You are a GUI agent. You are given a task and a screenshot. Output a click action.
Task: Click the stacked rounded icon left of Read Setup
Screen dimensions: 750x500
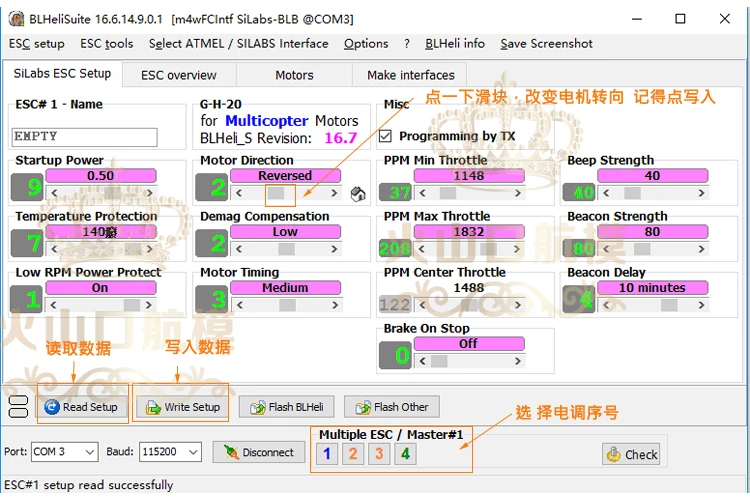click(x=19, y=407)
